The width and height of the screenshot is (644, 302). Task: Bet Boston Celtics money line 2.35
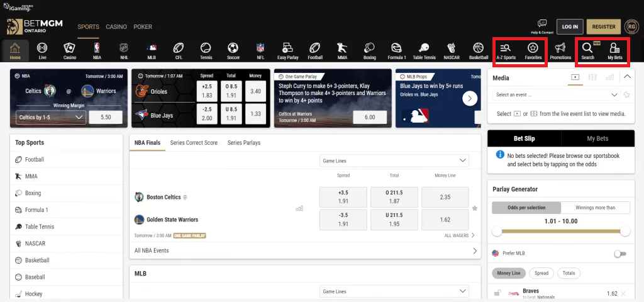pos(445,197)
